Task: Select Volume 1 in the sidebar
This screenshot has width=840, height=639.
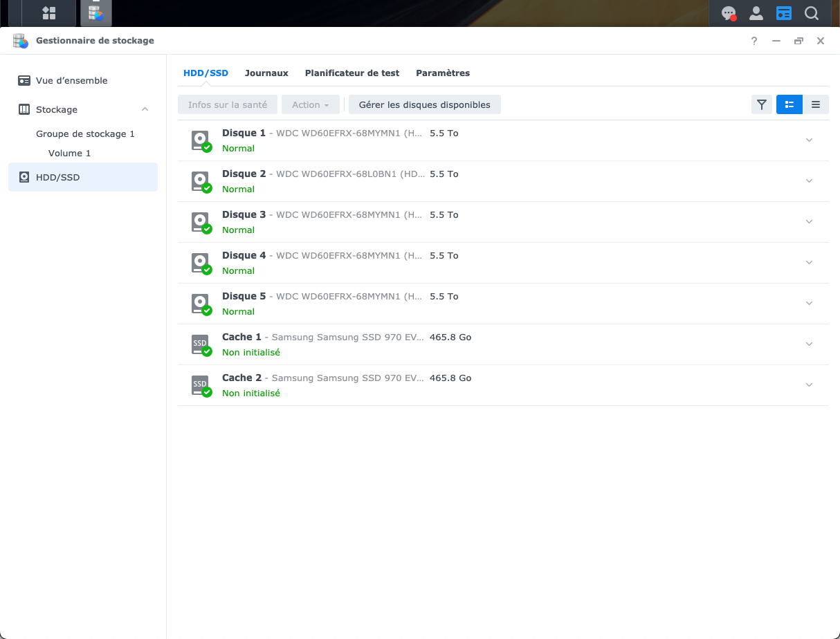Action: click(x=69, y=153)
